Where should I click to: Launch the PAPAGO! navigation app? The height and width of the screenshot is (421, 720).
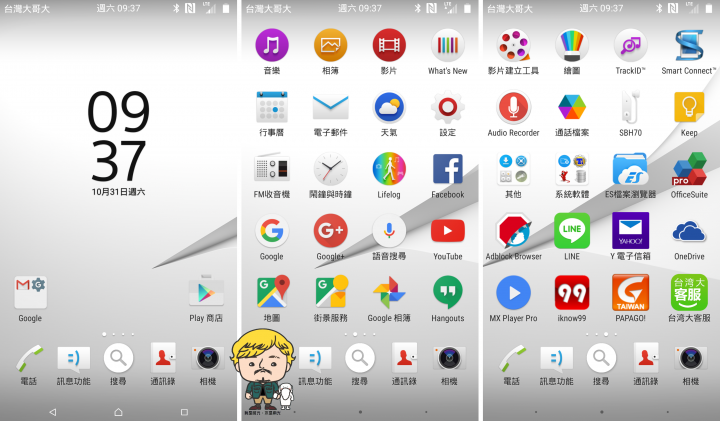click(x=630, y=292)
